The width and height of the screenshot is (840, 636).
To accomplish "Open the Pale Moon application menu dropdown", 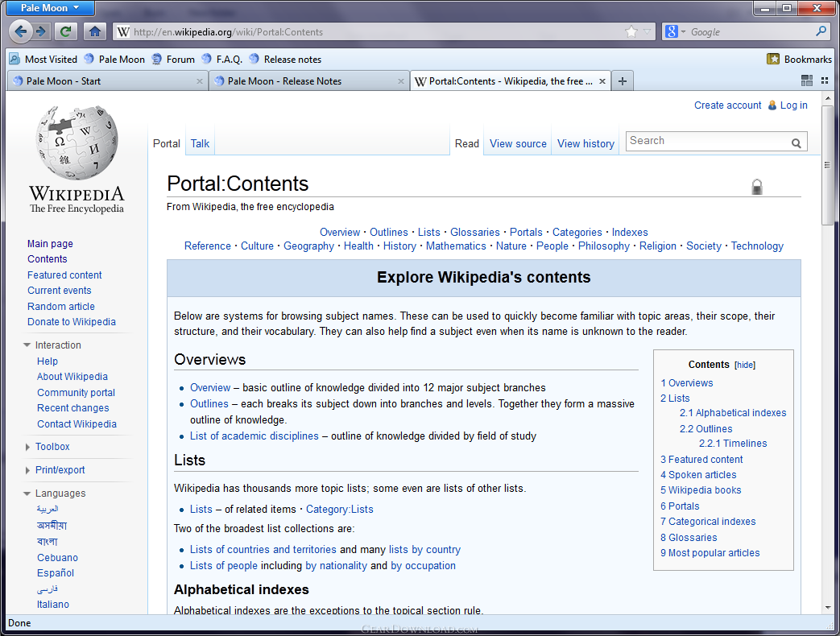I will coord(49,7).
